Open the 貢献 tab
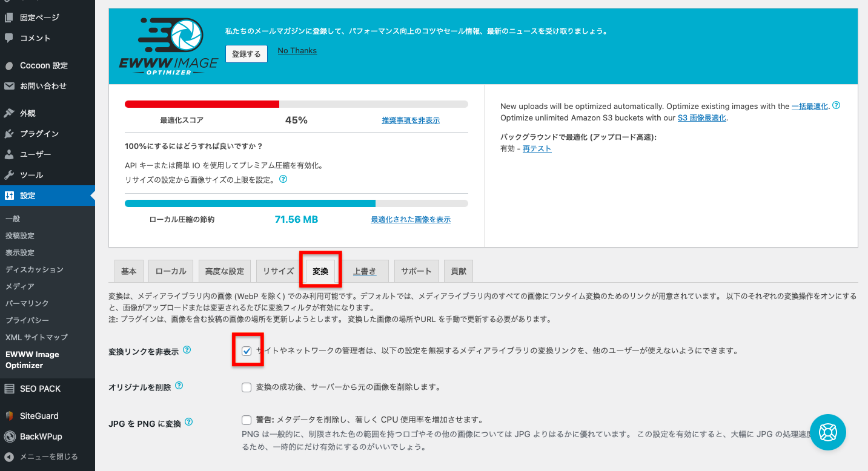The width and height of the screenshot is (868, 471). click(x=459, y=271)
